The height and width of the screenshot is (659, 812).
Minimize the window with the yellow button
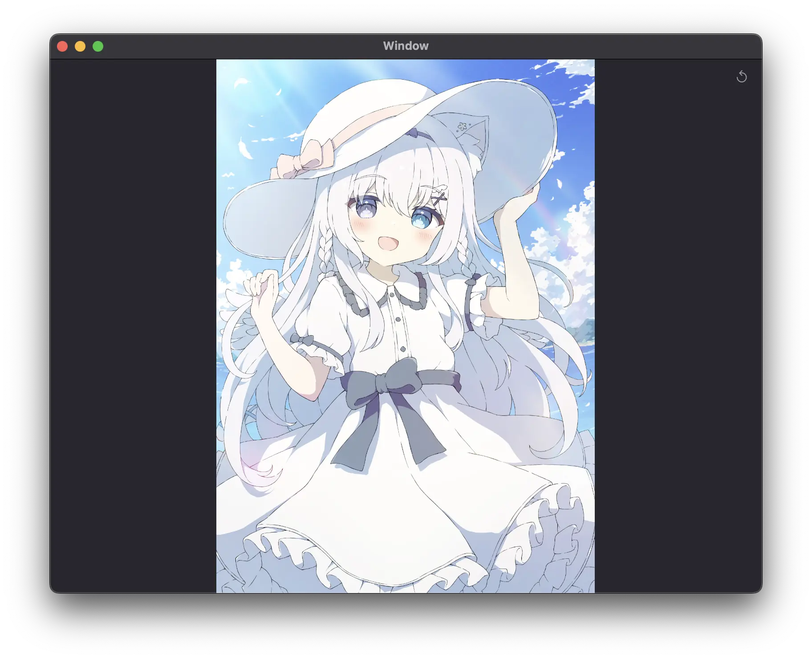80,46
